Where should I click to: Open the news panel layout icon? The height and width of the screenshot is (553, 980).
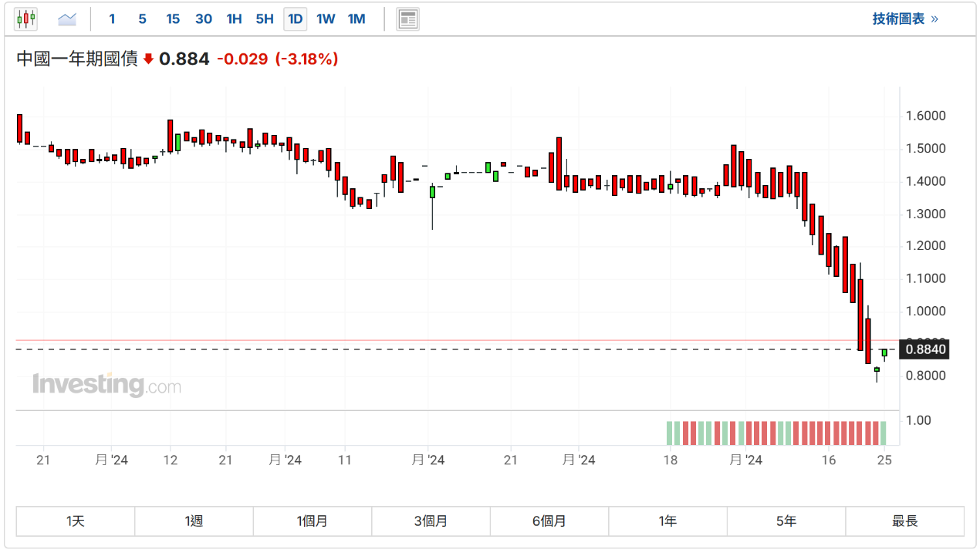point(407,19)
